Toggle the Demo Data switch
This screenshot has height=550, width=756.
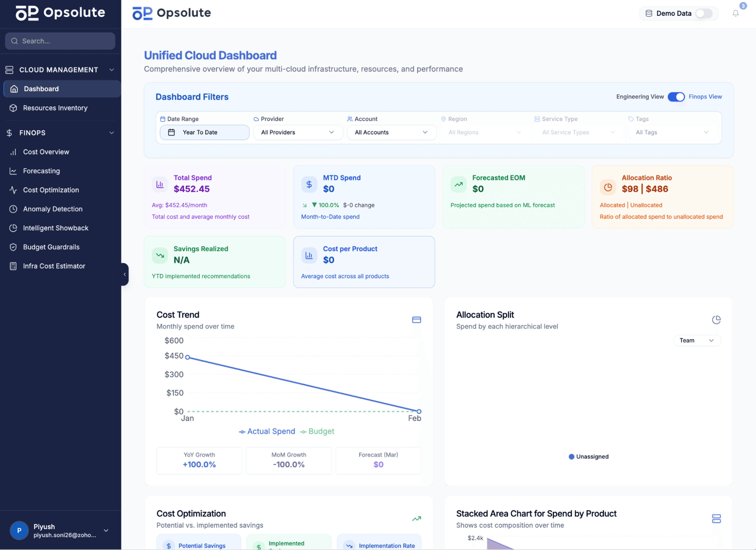click(x=704, y=13)
